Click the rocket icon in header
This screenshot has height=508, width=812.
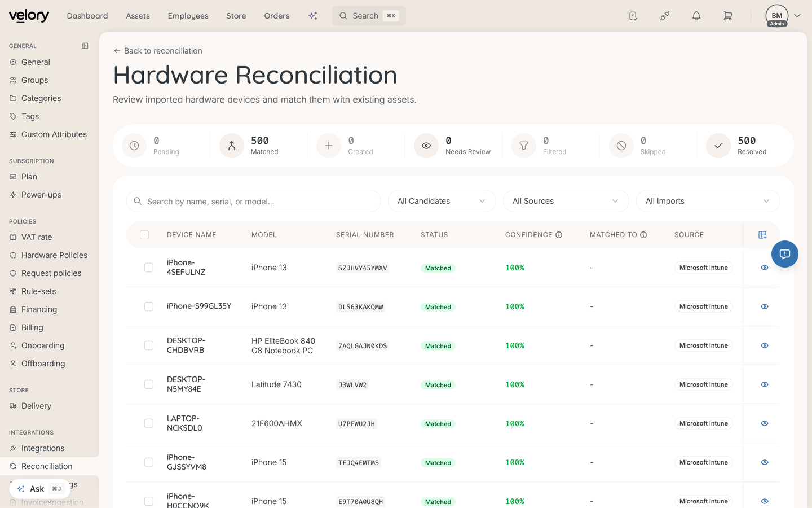point(665,16)
